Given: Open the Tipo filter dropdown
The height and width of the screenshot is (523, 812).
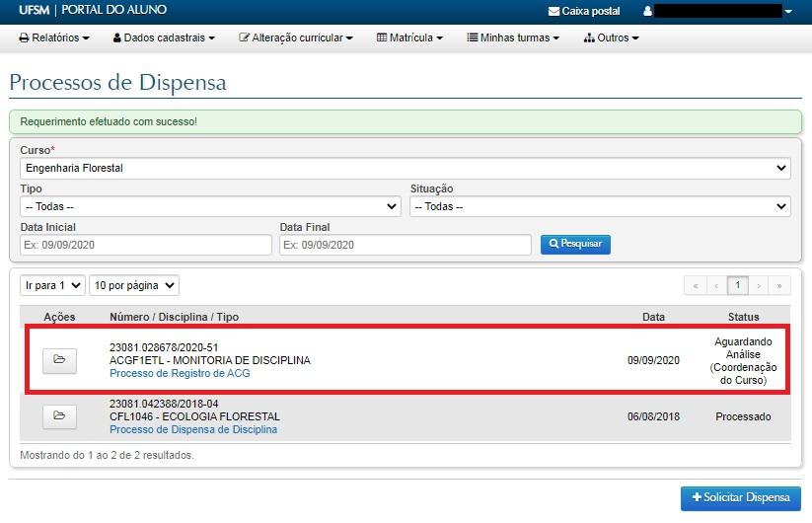Looking at the screenshot, I should point(209,206).
